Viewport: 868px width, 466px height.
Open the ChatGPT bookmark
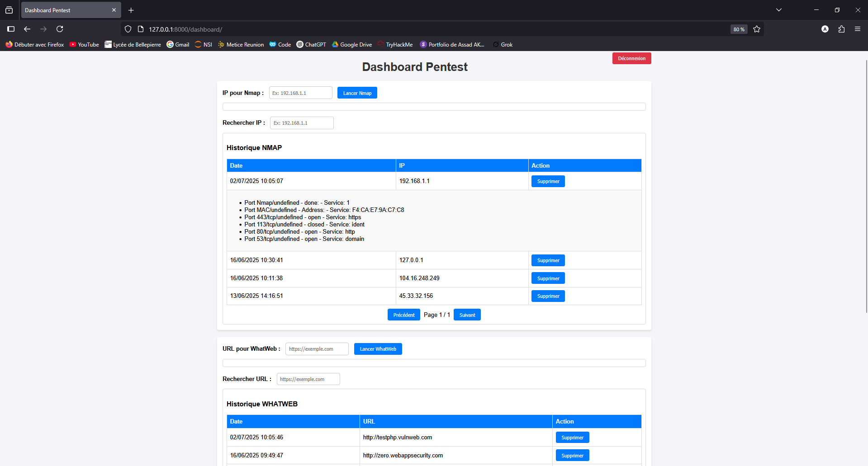point(311,45)
